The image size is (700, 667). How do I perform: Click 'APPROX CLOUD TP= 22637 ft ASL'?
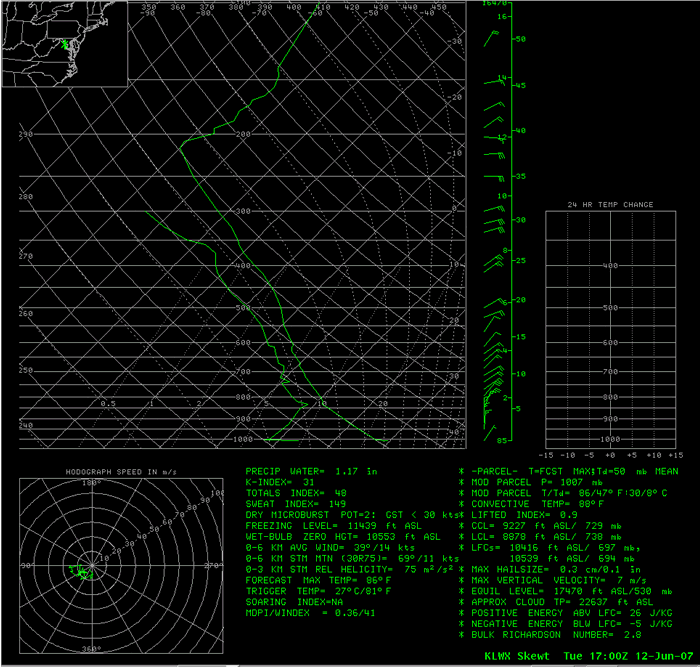[x=562, y=602]
